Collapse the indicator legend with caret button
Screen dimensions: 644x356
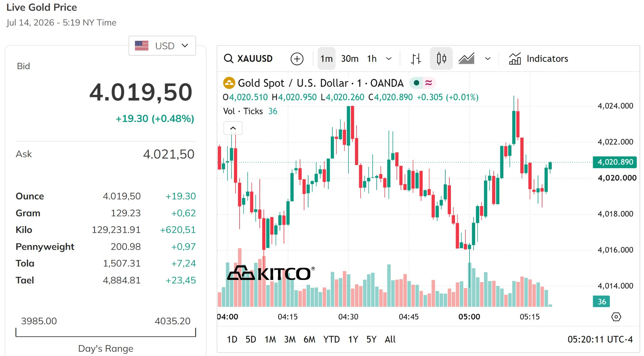point(233,128)
